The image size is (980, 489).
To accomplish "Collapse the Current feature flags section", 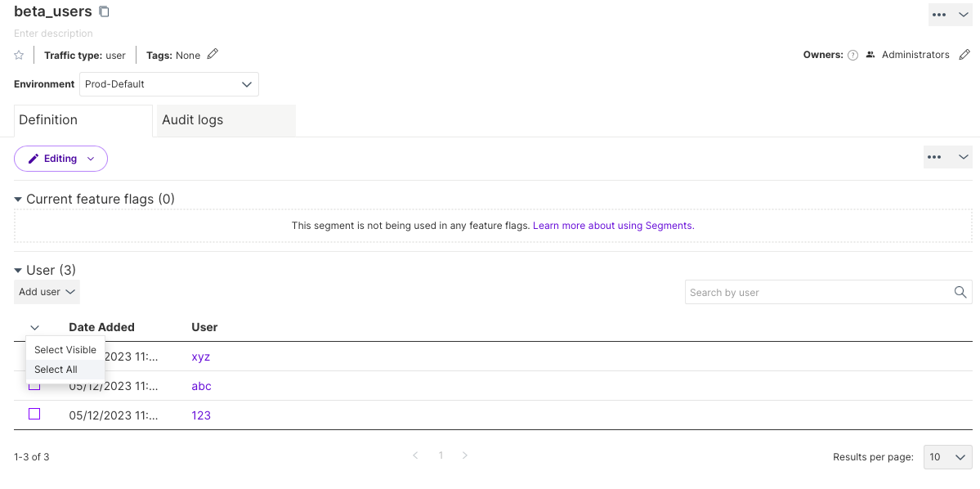I will (18, 199).
